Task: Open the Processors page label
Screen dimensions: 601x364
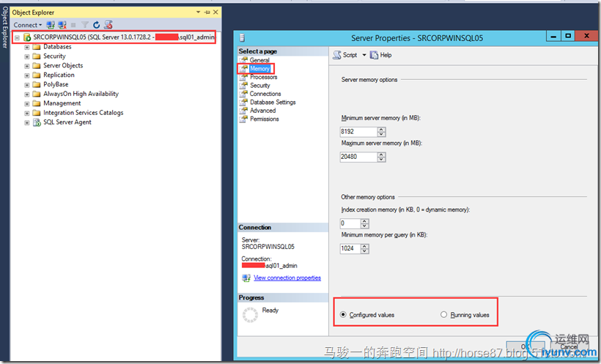Action: (264, 77)
